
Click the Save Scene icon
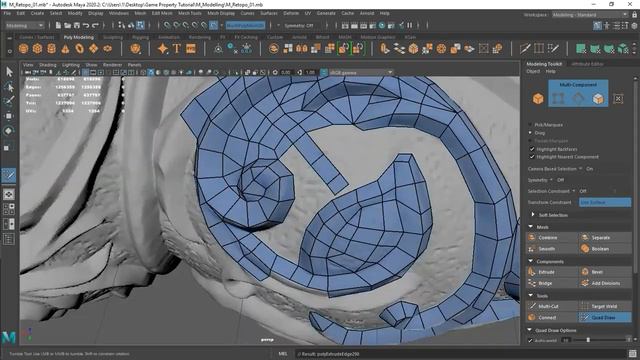click(77, 25)
